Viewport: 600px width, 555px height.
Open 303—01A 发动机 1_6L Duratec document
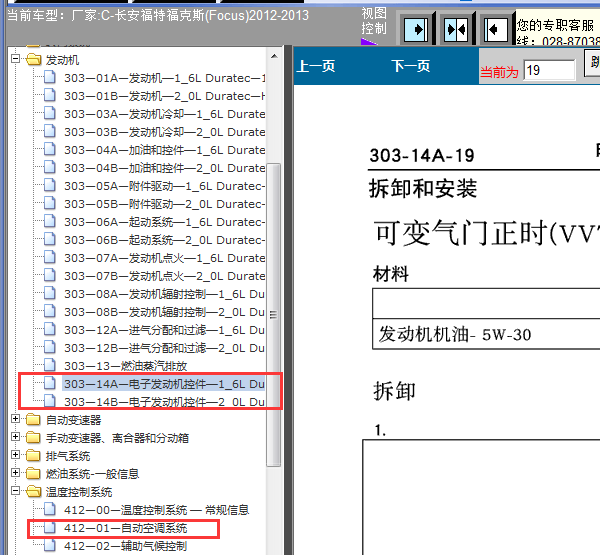(165, 78)
